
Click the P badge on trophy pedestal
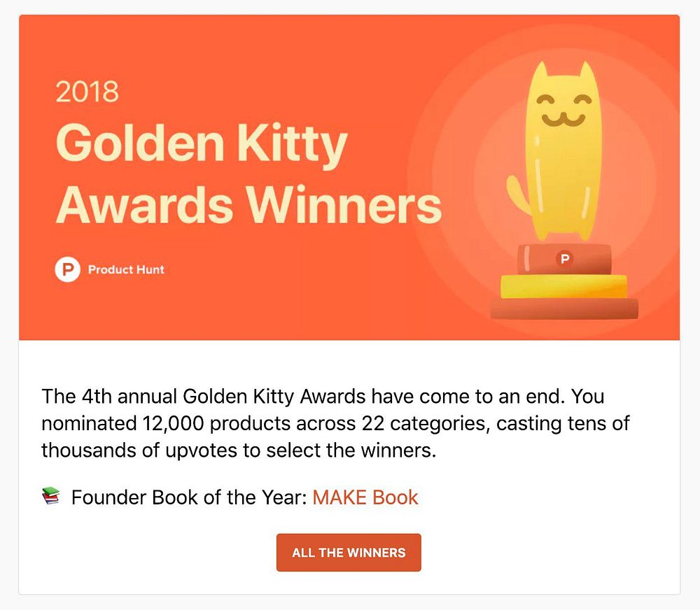pyautogui.click(x=564, y=260)
